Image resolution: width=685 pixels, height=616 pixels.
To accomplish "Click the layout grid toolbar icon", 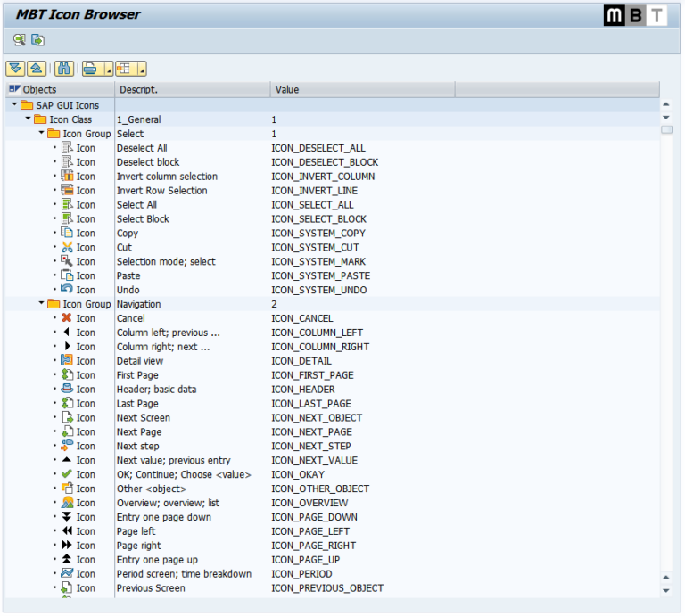I will point(125,69).
